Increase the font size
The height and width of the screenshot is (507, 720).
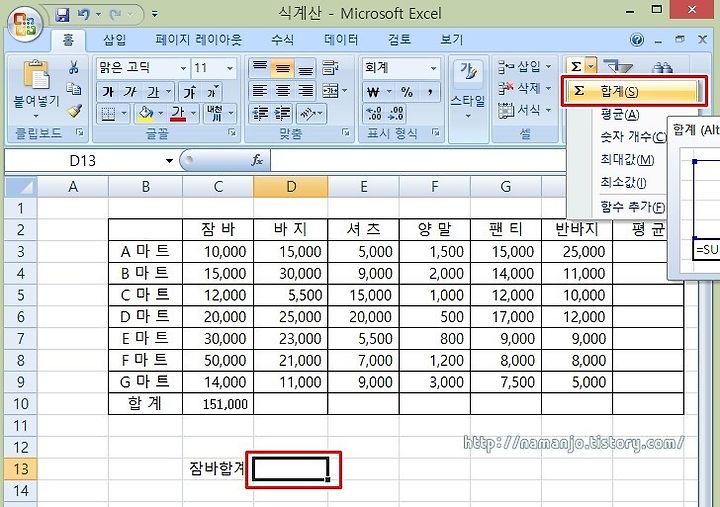190,92
